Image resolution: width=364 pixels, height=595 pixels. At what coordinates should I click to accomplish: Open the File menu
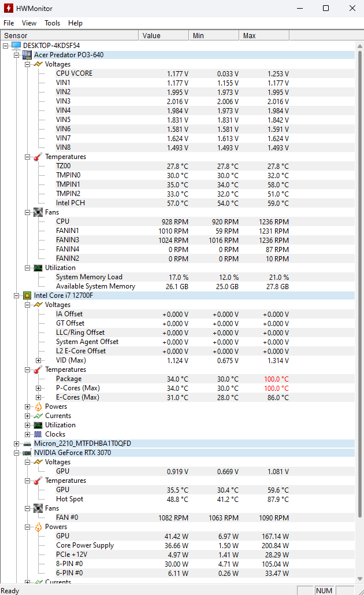(9, 23)
